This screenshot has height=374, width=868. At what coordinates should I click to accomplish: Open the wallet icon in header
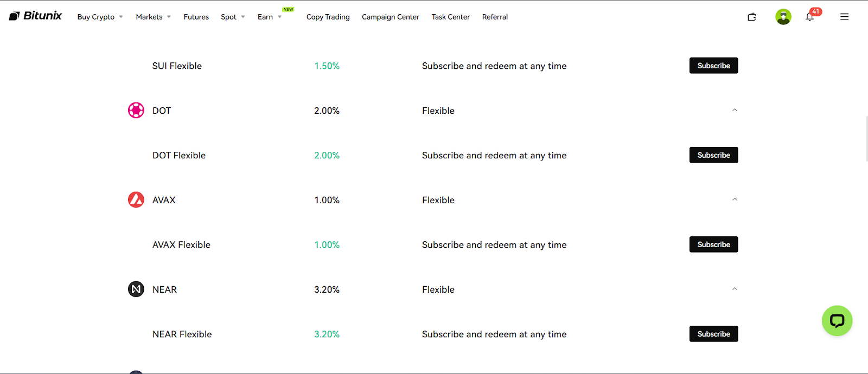[752, 17]
